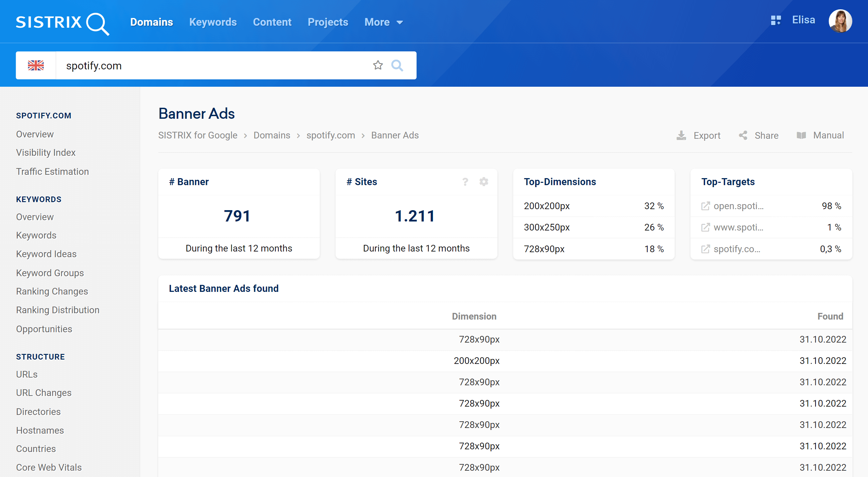
Task: Open URLs in sidebar
Action: [27, 375]
